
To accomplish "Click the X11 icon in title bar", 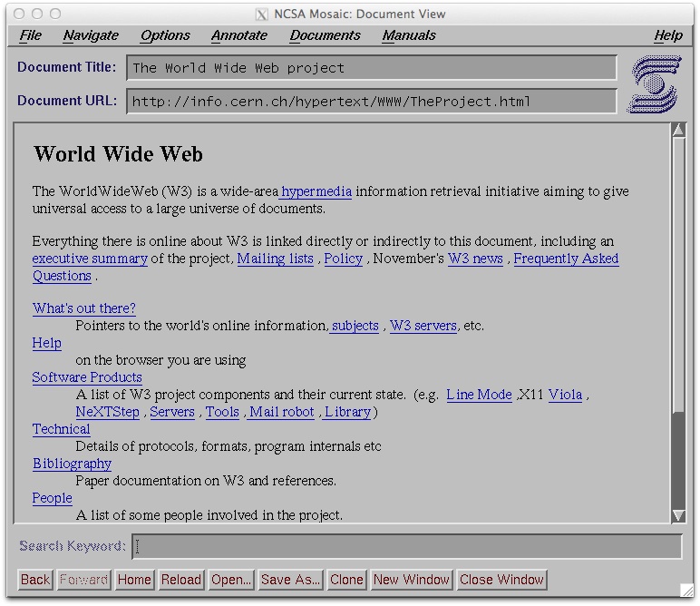I will [x=262, y=15].
